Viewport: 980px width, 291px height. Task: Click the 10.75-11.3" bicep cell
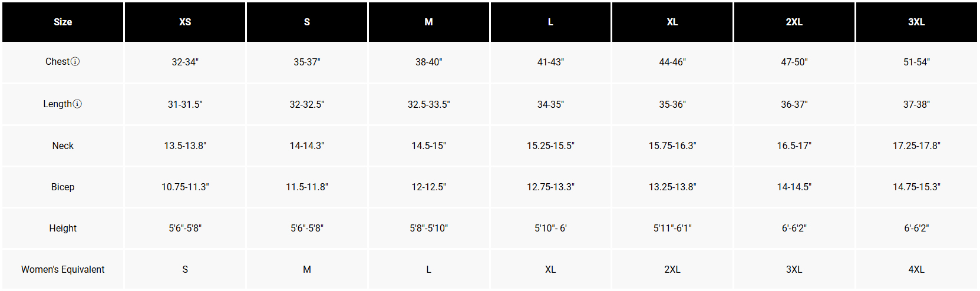click(x=185, y=187)
